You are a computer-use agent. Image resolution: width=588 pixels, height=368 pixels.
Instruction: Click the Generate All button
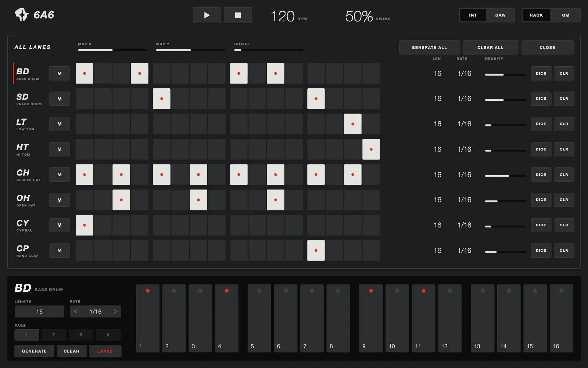[x=429, y=47]
